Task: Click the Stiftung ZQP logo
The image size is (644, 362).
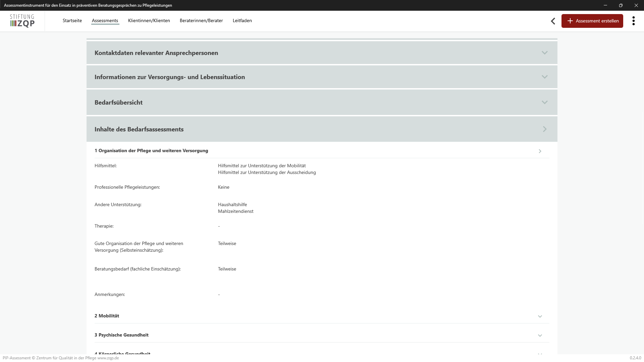Action: pyautogui.click(x=22, y=21)
